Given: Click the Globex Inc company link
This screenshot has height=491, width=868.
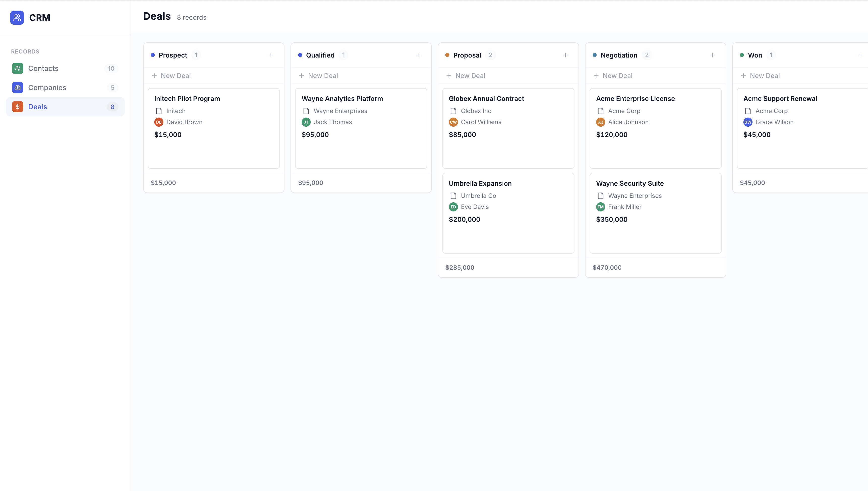Looking at the screenshot, I should click(476, 111).
